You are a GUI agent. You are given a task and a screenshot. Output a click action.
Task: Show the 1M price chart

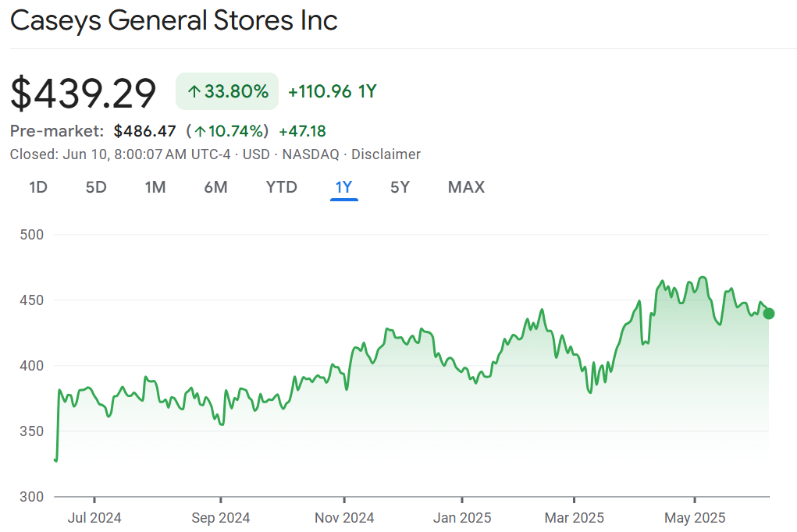[155, 187]
